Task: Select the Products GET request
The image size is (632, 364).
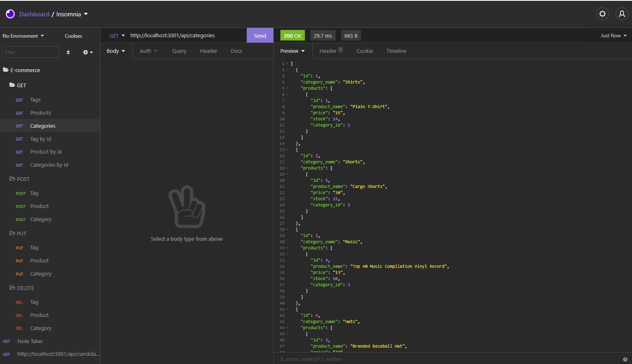Action: click(x=41, y=113)
